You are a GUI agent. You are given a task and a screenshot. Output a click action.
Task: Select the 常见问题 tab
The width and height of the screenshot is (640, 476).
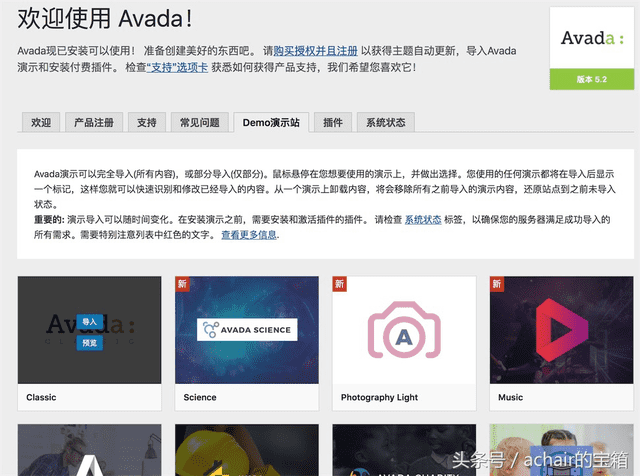tap(200, 122)
